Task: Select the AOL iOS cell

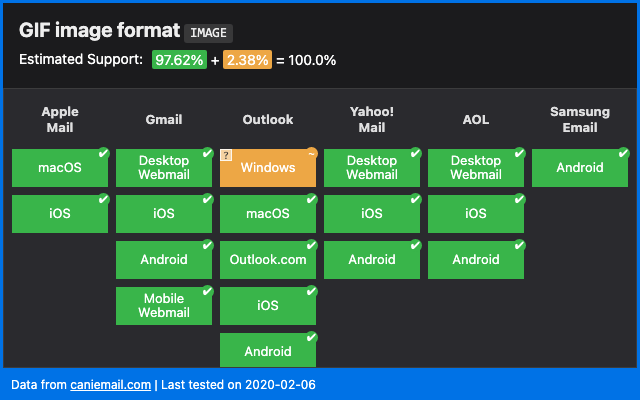Action: pyautogui.click(x=476, y=214)
